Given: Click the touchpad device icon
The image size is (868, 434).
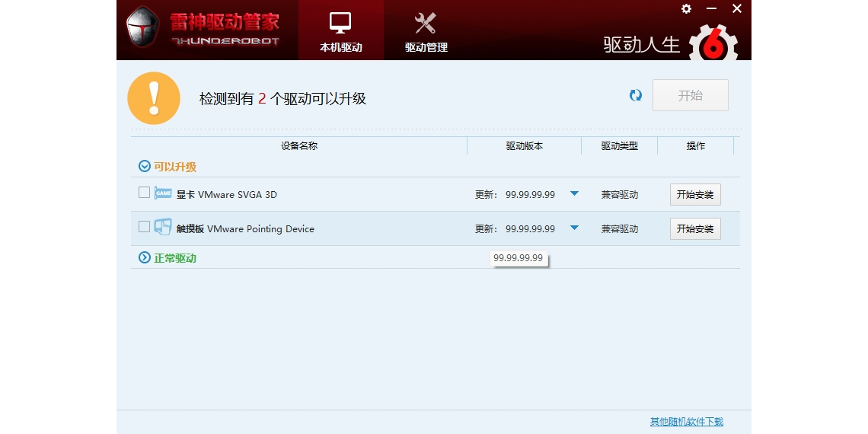Looking at the screenshot, I should 163,227.
